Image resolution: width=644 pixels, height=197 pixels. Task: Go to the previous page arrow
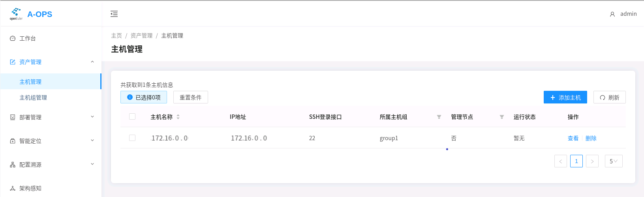[x=561, y=161]
